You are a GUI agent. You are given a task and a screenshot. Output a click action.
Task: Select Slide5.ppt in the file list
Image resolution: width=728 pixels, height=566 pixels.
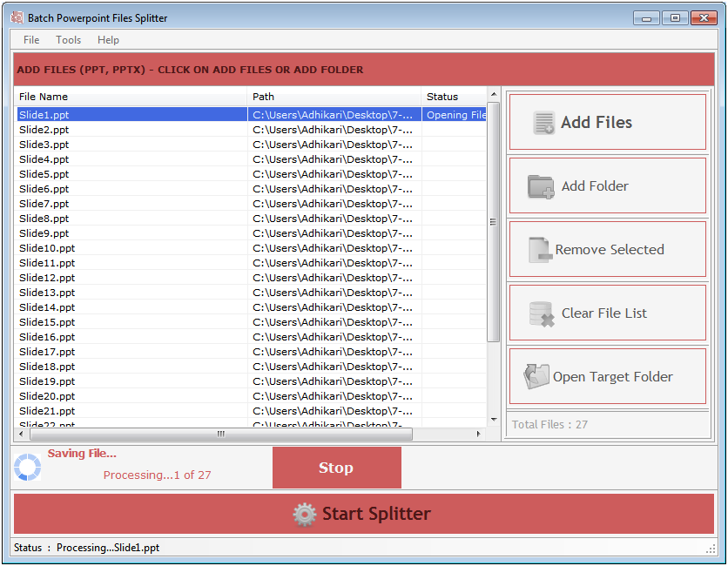click(44, 174)
